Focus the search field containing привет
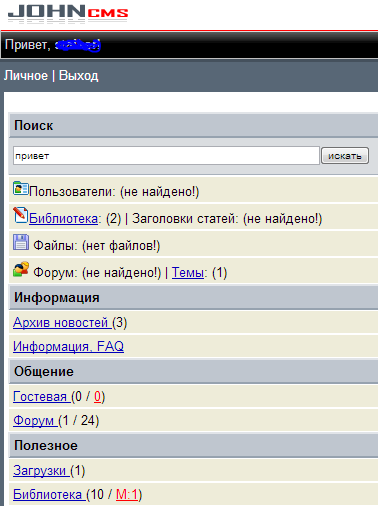 coord(166,156)
